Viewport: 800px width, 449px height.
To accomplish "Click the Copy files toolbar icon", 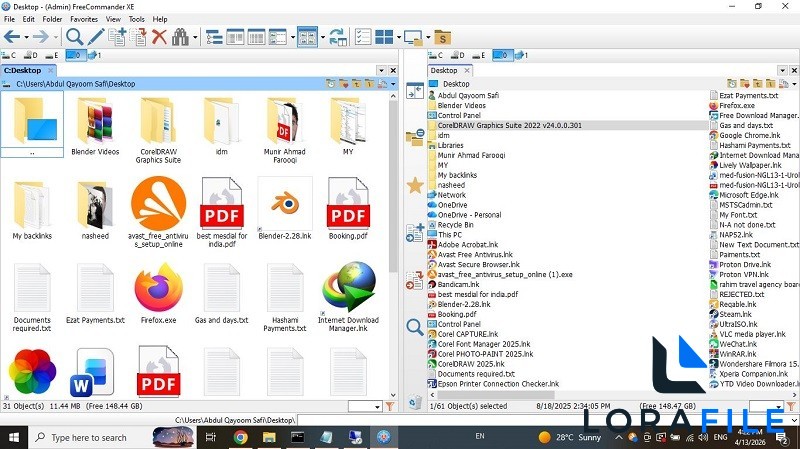I will coord(117,37).
